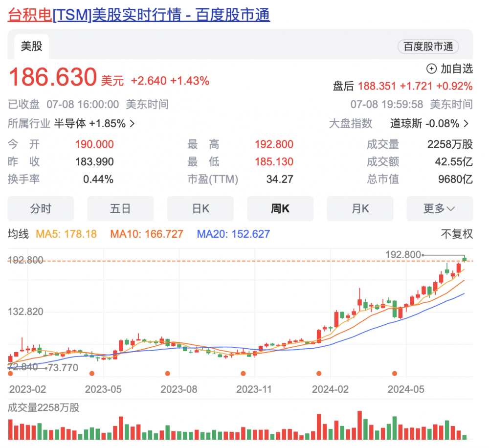Expand the chevron after 道琼斯 -0.08%
Image resolution: width=489 pixels, height=448 pixels.
click(x=466, y=124)
